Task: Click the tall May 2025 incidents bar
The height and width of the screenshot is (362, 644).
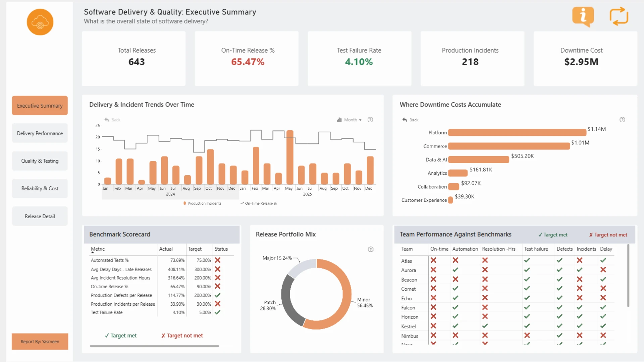Action: [x=290, y=157]
